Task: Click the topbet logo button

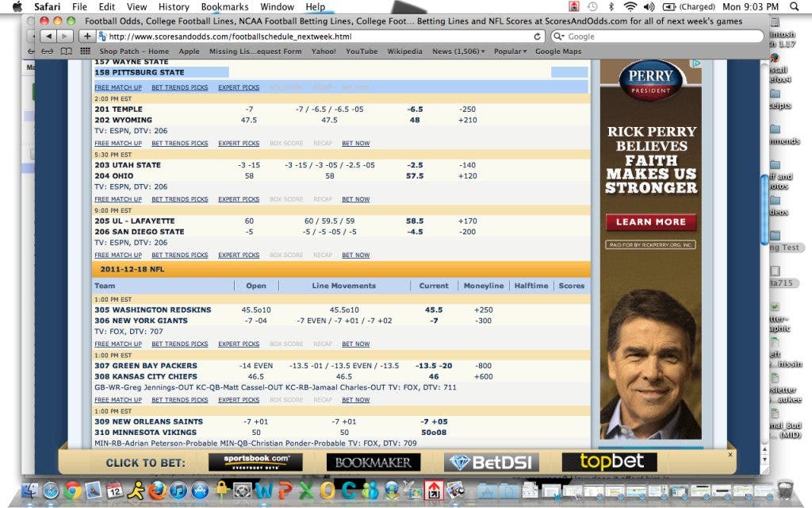Action: (x=610, y=462)
